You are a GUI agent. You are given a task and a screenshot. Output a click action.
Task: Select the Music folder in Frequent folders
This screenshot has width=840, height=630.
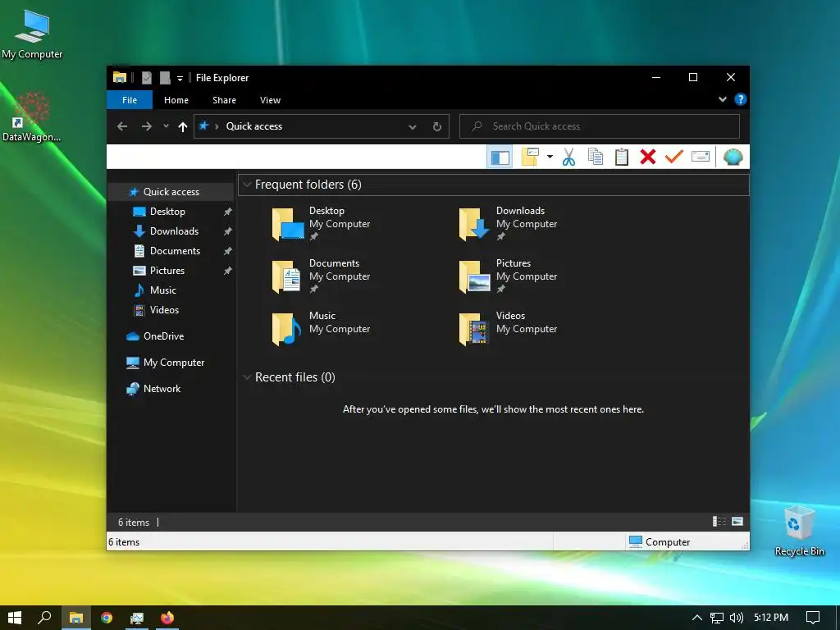(322, 329)
